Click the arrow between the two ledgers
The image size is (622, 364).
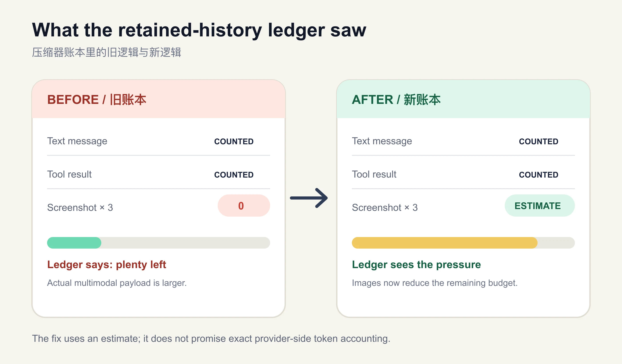click(309, 198)
